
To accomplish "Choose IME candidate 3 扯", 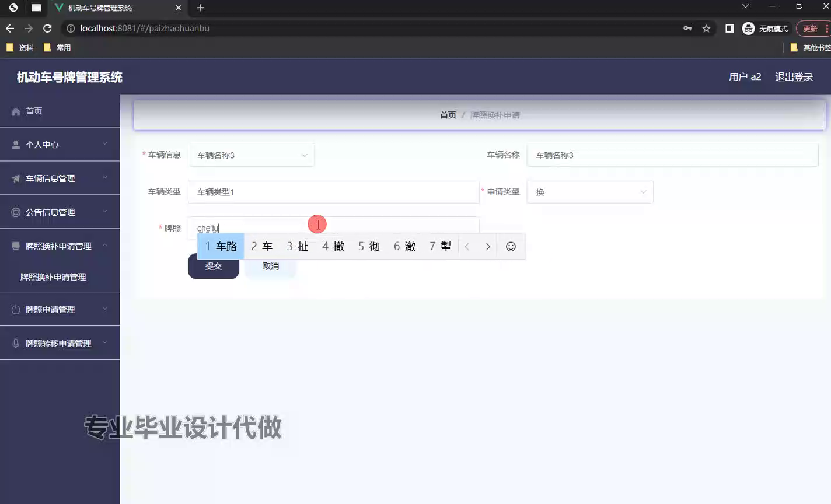I will (298, 246).
